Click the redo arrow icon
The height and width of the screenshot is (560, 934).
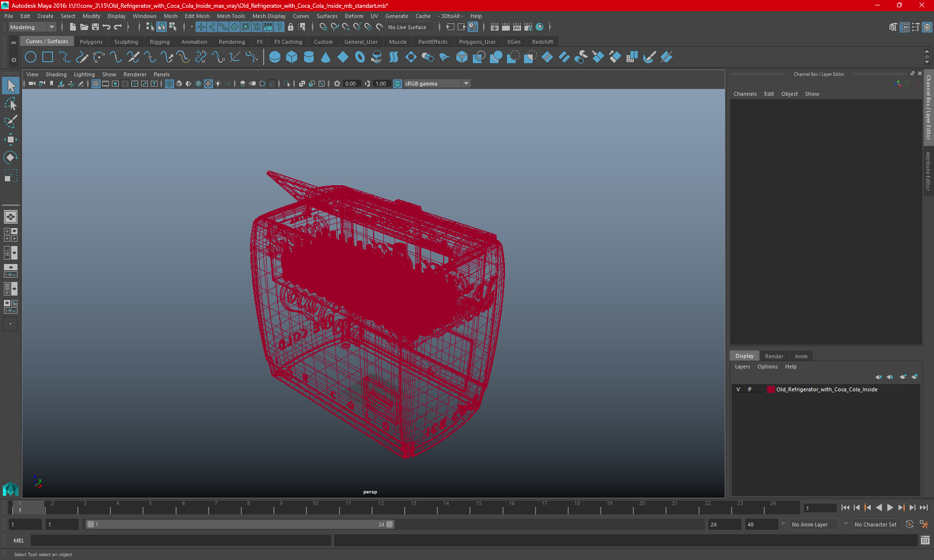click(118, 27)
